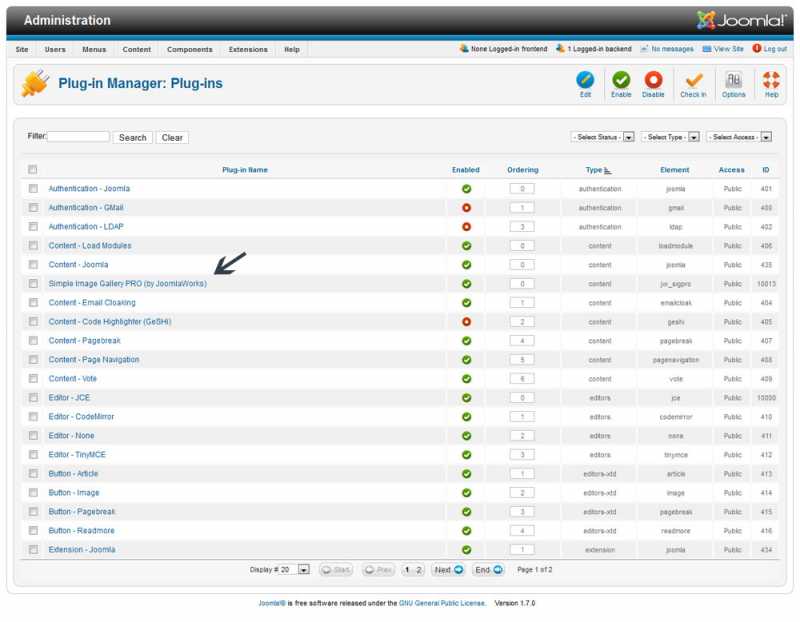The width and height of the screenshot is (800, 622).
Task: Toggle enabled status icon for Authentication - Joomla
Action: click(x=466, y=189)
